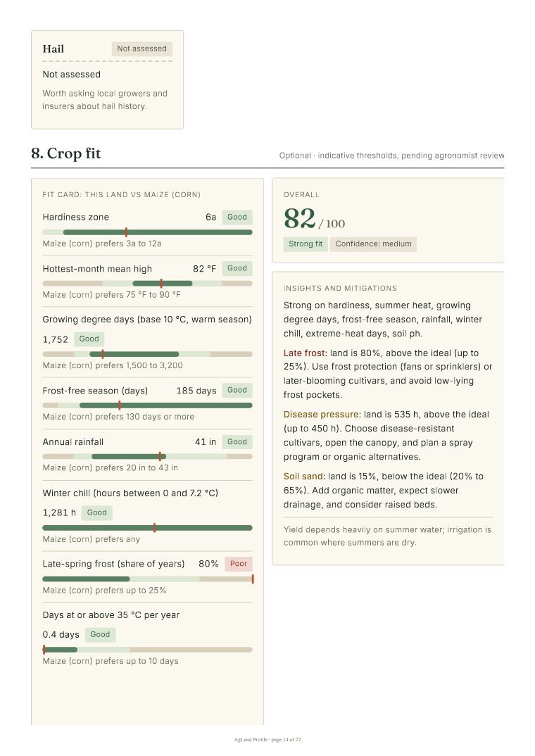Screen dimensions: 535x756
Task: Click the Late-spring frost range bar
Action: click(x=148, y=579)
